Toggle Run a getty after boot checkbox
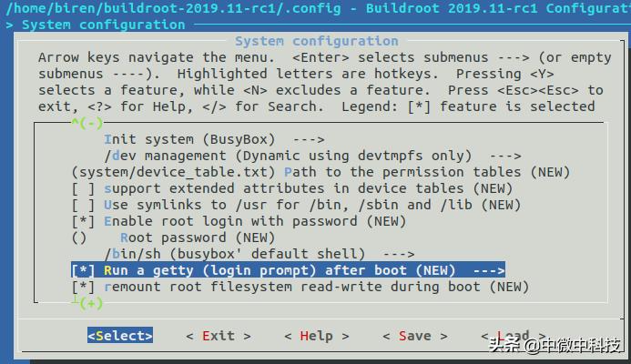This screenshot has height=364, width=631. pyautogui.click(x=83, y=270)
